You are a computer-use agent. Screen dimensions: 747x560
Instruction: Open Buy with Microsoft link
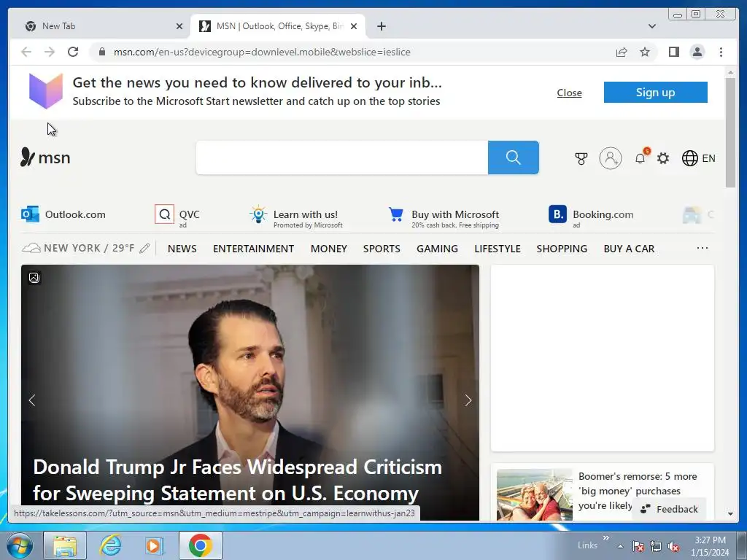(x=444, y=217)
